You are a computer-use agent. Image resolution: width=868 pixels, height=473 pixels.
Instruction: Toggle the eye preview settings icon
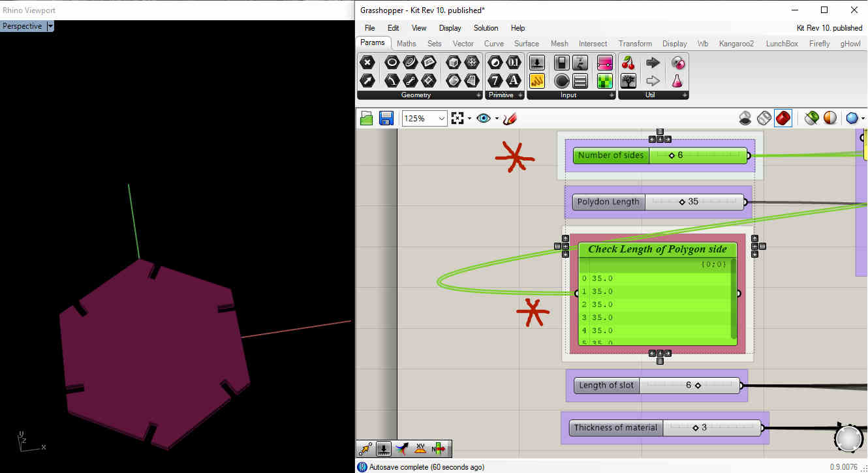484,118
